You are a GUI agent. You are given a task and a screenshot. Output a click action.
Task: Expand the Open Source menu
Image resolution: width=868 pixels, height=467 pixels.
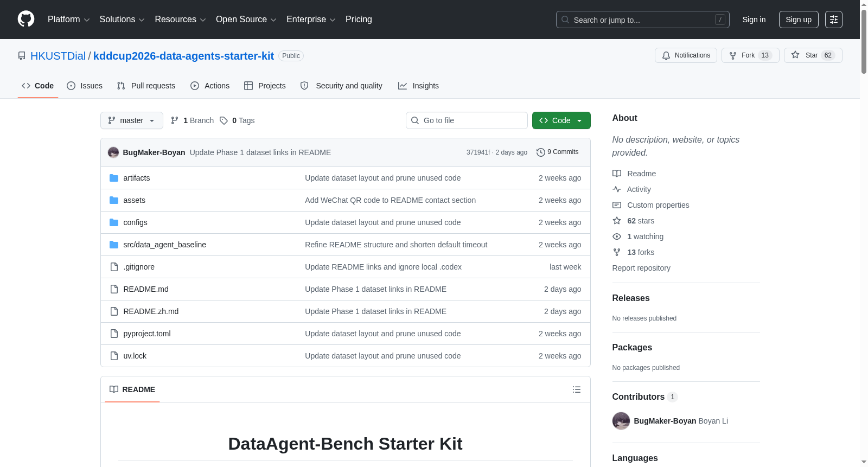point(246,20)
